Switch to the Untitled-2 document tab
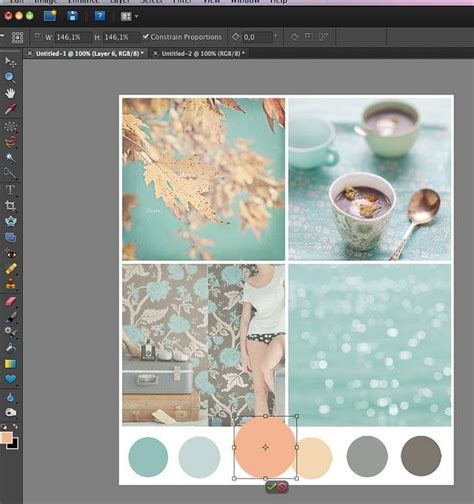Image resolution: width=474 pixels, height=504 pixels. point(203,53)
